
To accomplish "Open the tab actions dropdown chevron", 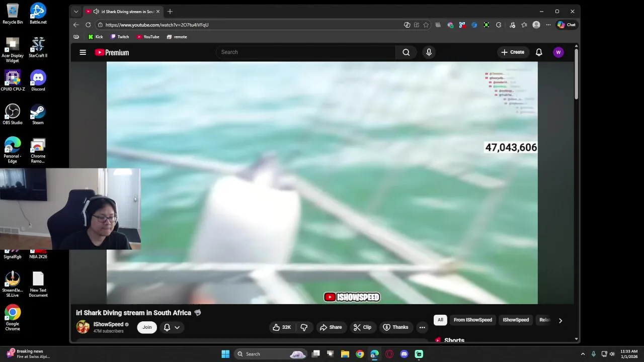I will point(76,12).
